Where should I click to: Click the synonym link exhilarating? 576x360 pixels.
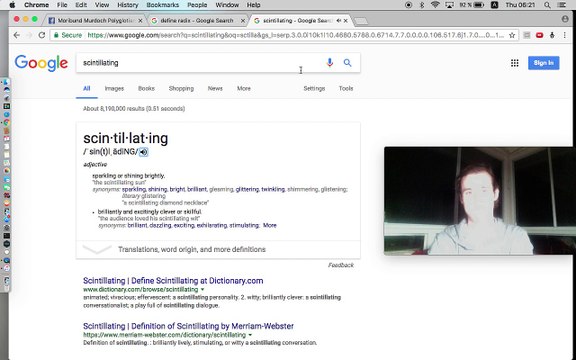click(x=212, y=226)
